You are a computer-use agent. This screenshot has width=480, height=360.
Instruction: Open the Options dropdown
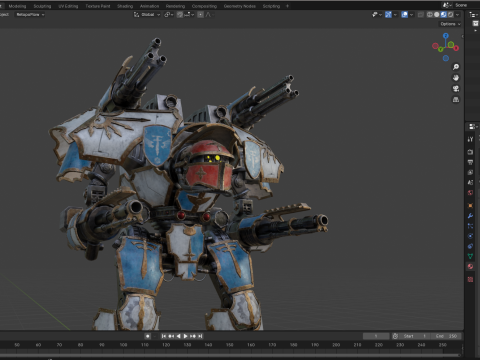tap(450, 24)
